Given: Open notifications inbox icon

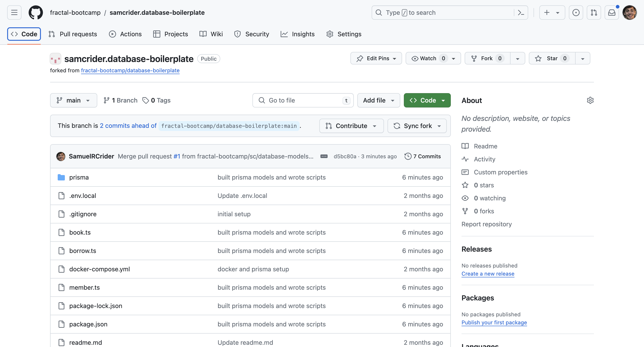Looking at the screenshot, I should [612, 13].
